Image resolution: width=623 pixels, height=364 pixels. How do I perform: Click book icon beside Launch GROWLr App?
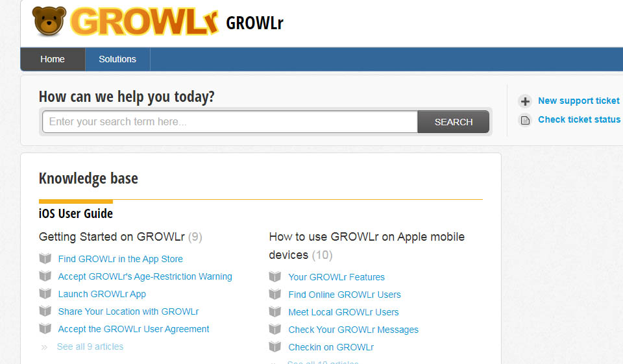(45, 294)
